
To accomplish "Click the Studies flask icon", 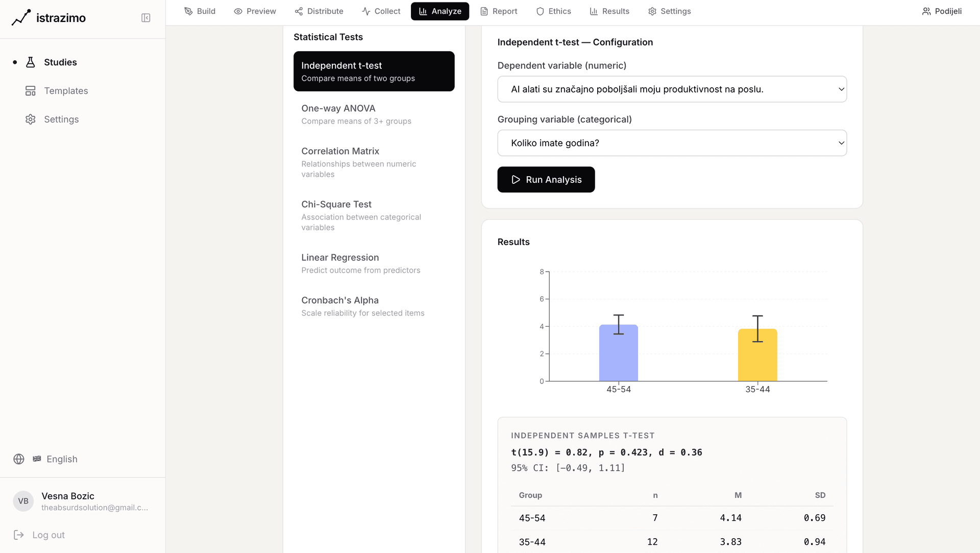I will point(31,62).
